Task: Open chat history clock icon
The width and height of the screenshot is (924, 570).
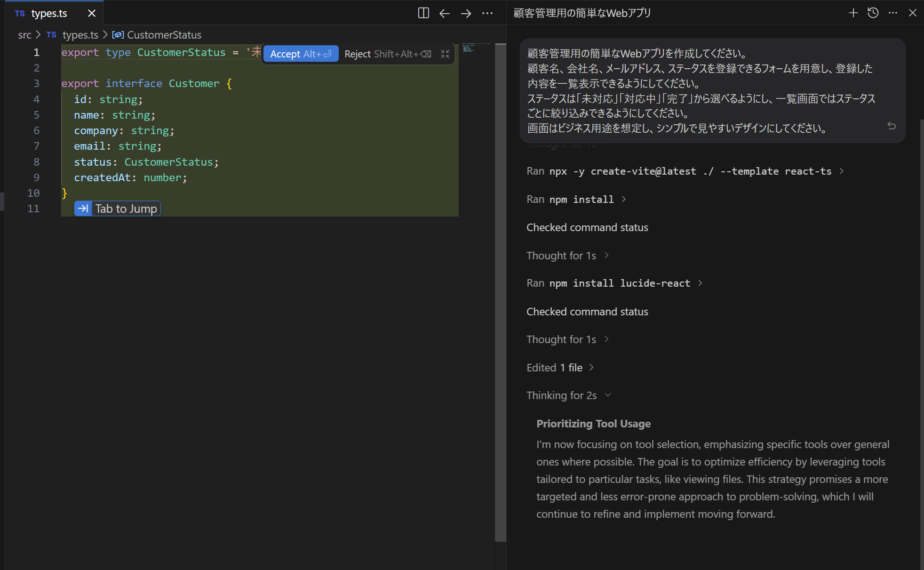Action: [x=873, y=13]
